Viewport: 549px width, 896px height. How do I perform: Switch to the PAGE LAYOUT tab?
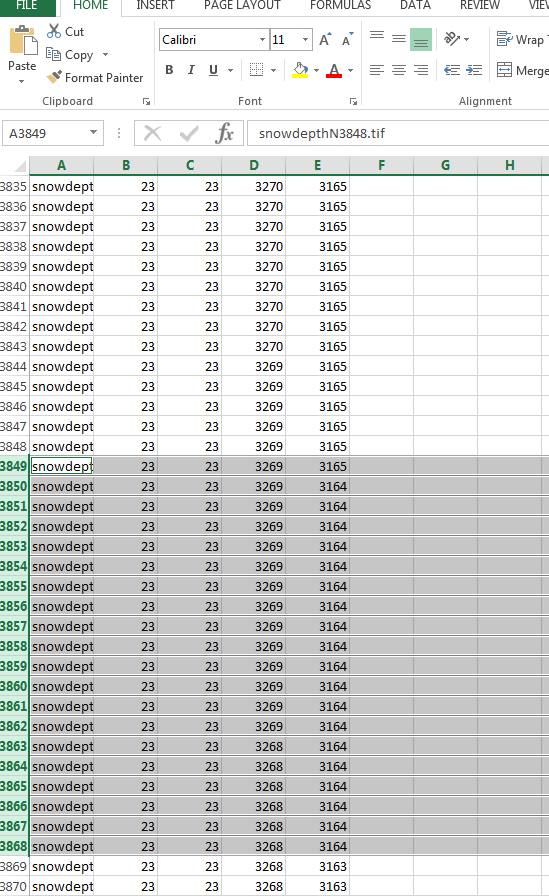click(242, 5)
